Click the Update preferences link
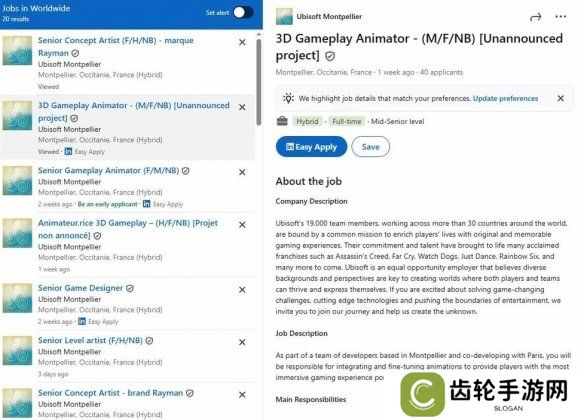Image resolution: width=584 pixels, height=420 pixels. tap(505, 99)
